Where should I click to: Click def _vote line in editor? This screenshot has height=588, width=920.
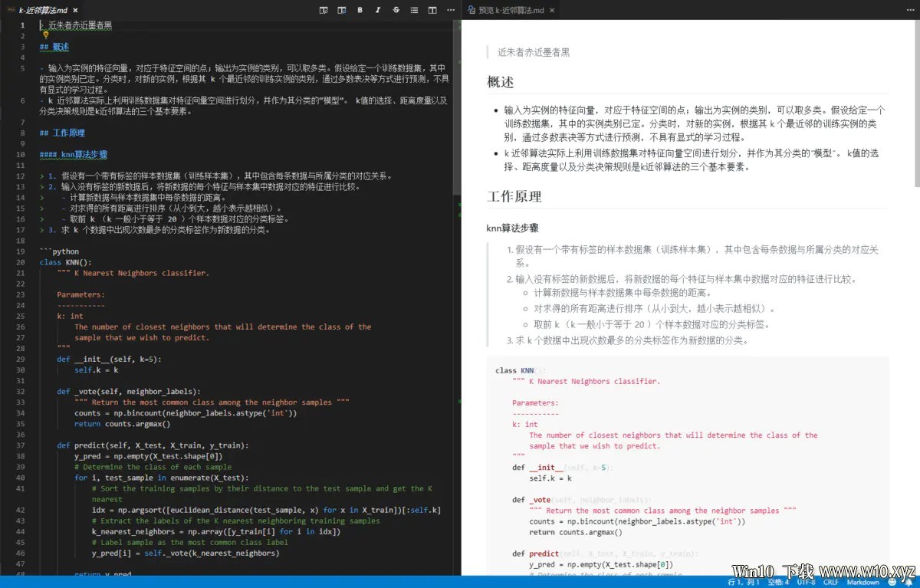coord(129,391)
